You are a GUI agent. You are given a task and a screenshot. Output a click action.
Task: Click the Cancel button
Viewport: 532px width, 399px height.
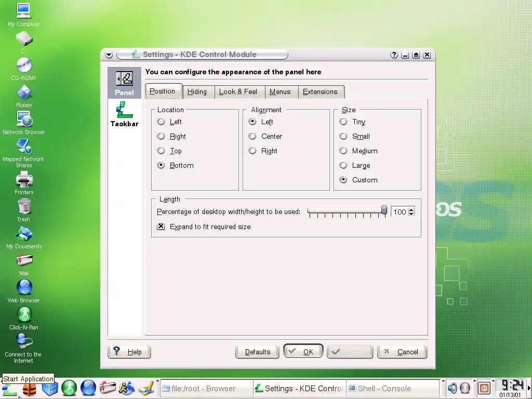[x=402, y=352]
